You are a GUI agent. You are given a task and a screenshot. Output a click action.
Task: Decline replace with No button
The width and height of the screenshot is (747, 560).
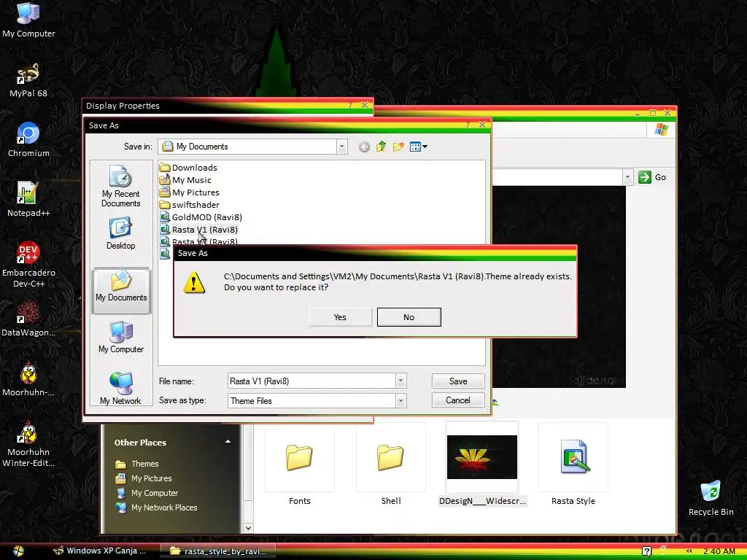pos(409,317)
